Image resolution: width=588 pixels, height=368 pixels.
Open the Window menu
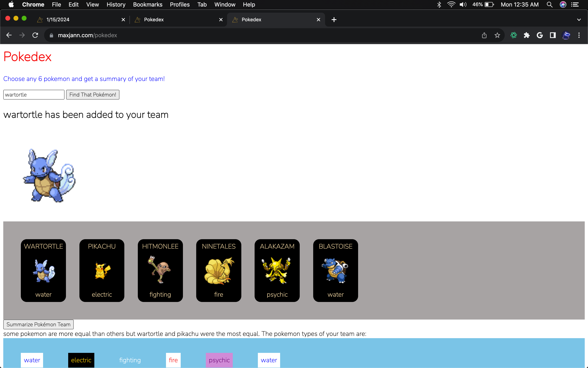[x=225, y=5]
